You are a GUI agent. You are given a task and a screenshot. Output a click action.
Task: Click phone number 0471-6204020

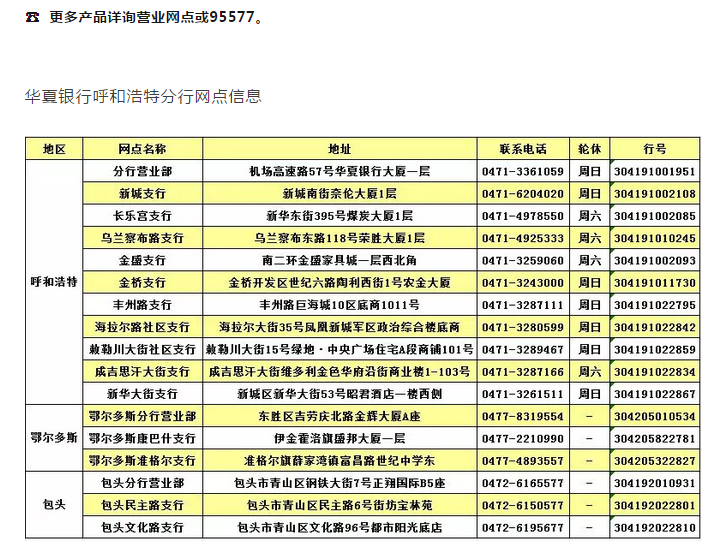point(523,194)
